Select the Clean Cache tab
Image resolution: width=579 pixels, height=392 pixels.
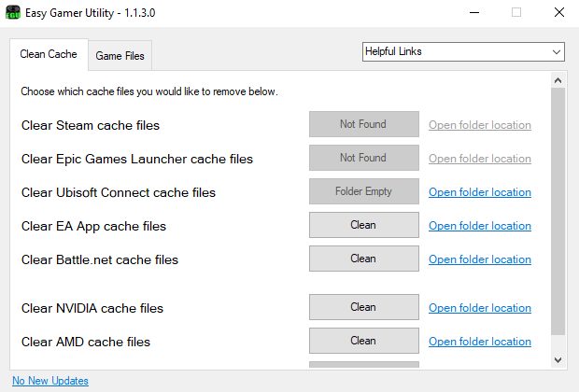[49, 54]
